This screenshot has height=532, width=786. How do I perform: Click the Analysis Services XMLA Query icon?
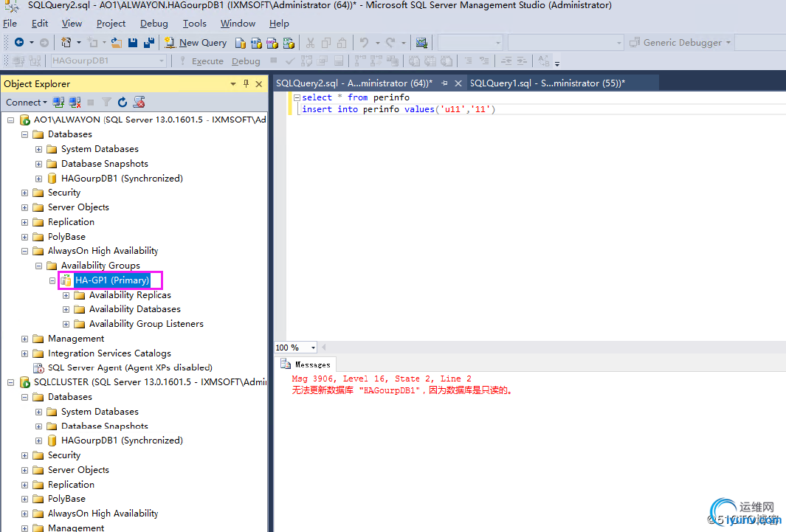point(289,43)
